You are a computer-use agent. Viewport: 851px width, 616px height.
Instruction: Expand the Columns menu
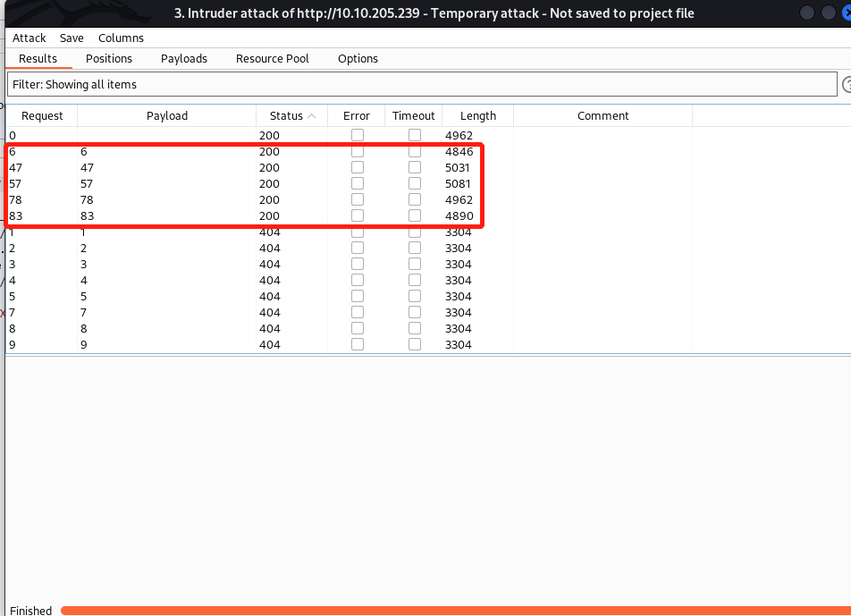point(121,38)
